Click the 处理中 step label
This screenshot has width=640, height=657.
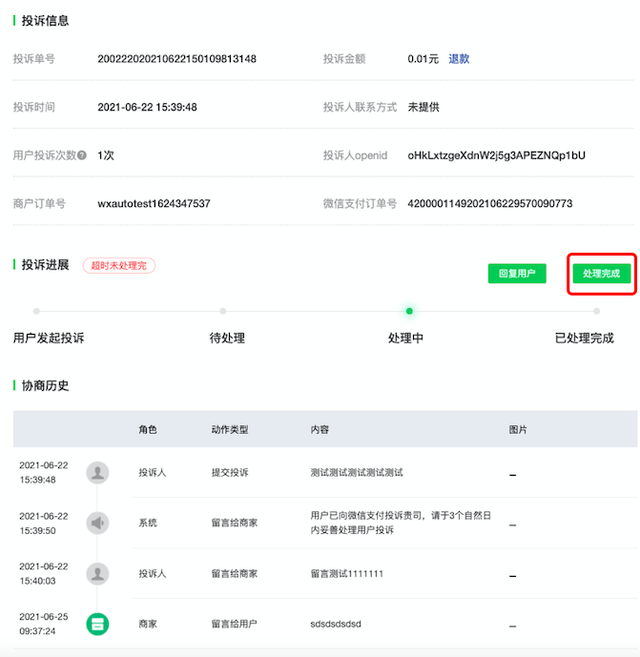[405, 338]
